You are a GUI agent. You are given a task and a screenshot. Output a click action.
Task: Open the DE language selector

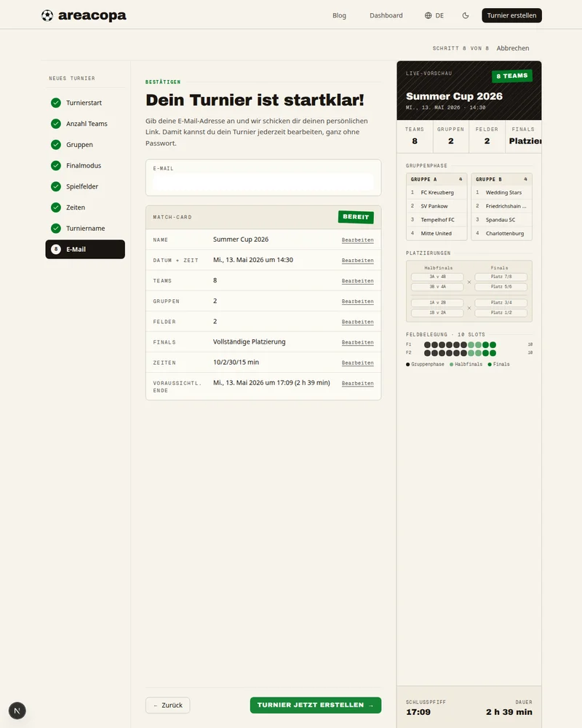click(434, 15)
